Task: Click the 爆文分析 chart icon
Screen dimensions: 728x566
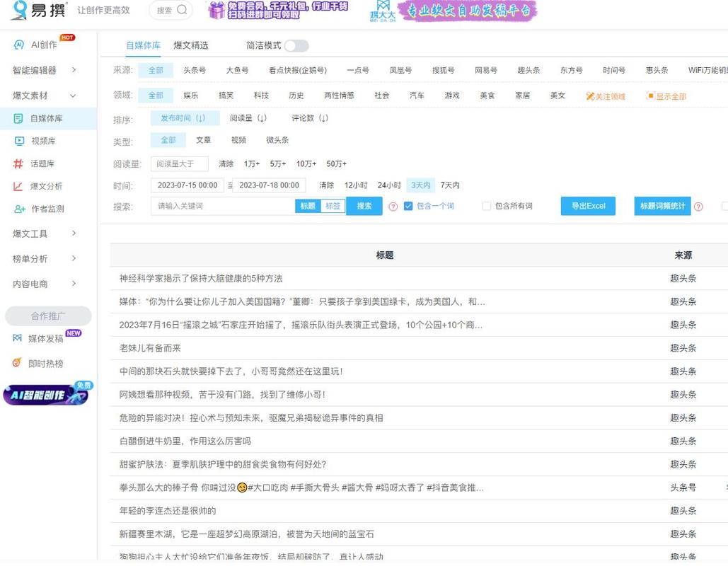Action: 18,186
